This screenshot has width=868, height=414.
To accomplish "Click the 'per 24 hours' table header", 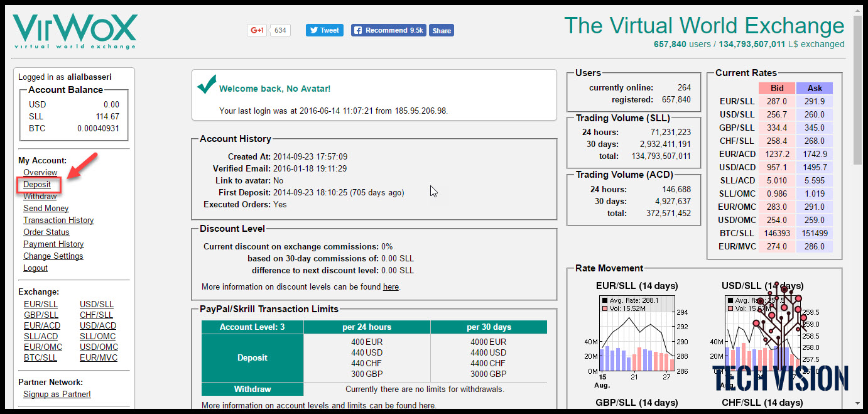I will 367,327.
